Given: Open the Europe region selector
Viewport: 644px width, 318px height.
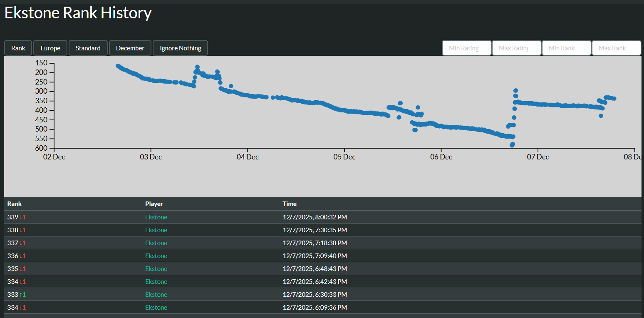Looking at the screenshot, I should coord(50,48).
